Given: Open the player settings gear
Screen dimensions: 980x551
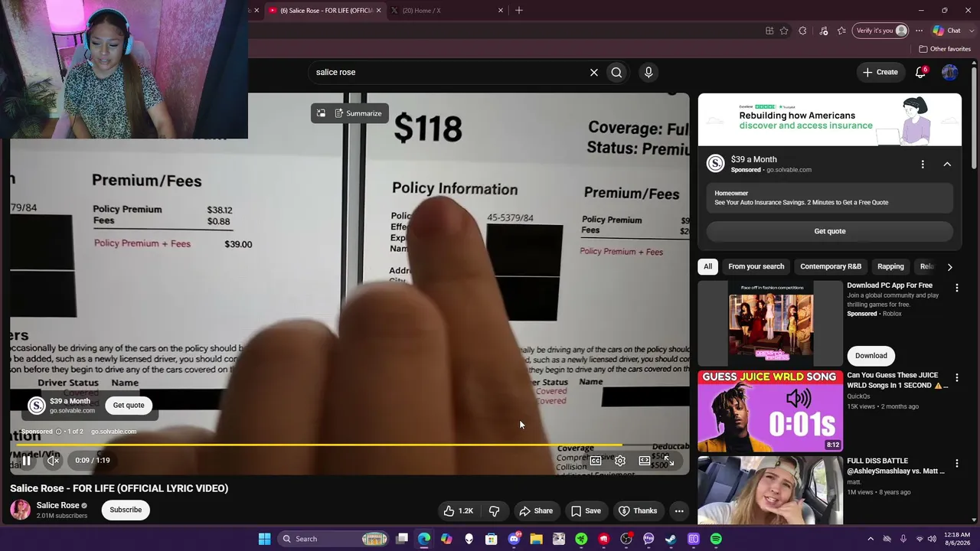Looking at the screenshot, I should (x=620, y=461).
